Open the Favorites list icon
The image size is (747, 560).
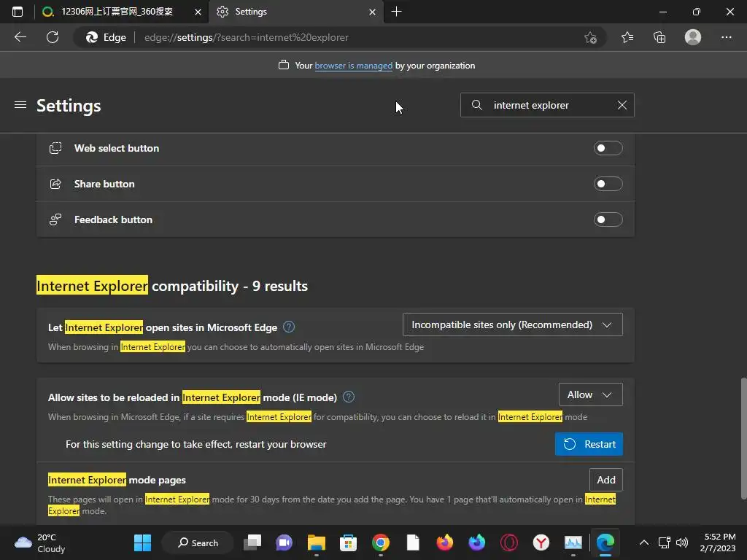[x=627, y=37]
